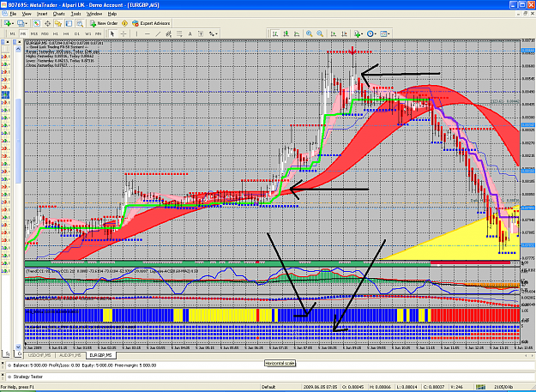
Task: Select the M15 timeframe
Action: (33, 33)
